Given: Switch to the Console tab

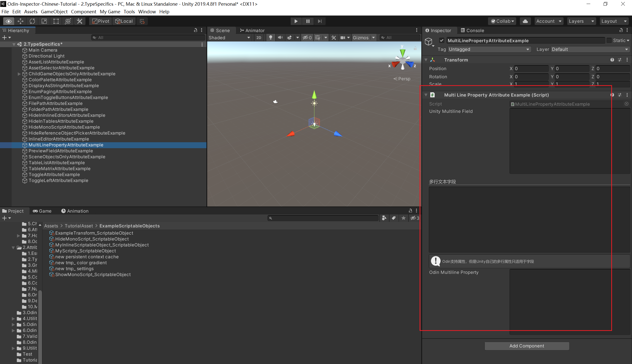Looking at the screenshot, I should click(x=472, y=31).
